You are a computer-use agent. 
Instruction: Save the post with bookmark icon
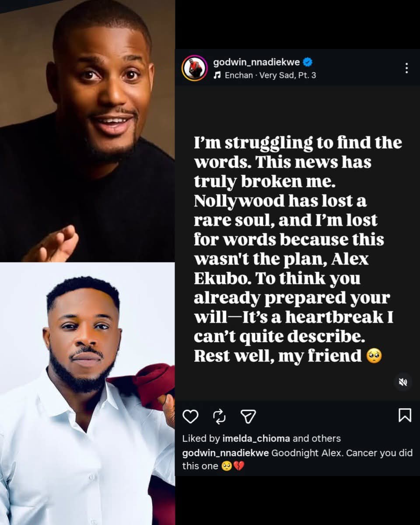click(x=405, y=415)
